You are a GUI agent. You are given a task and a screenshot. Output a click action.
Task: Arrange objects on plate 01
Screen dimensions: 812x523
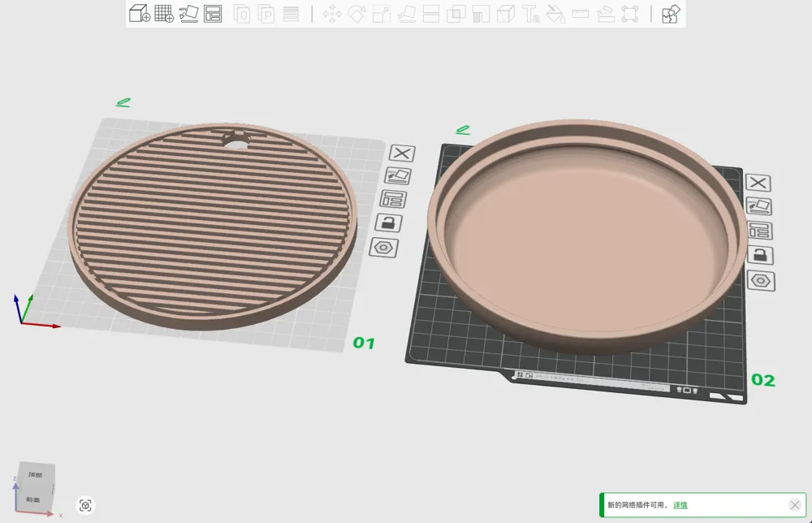tap(392, 199)
